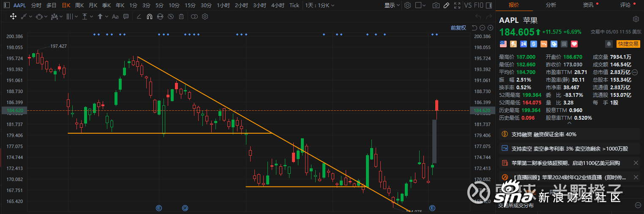644x214 pixels.
Task: Open drawing toolbar settings gear
Action: (205, 16)
